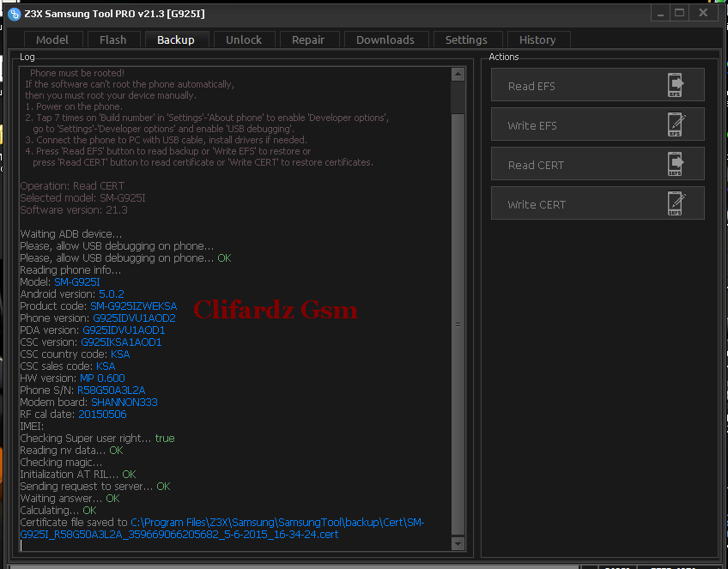Click the Read EFS phone icon
This screenshot has width=728, height=569.
[676, 86]
